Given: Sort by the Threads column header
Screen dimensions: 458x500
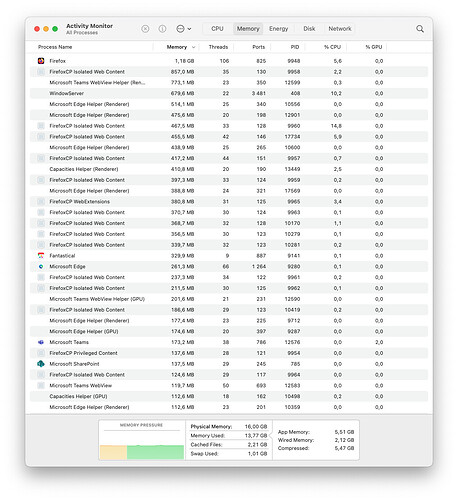Looking at the screenshot, I should coord(218,47).
